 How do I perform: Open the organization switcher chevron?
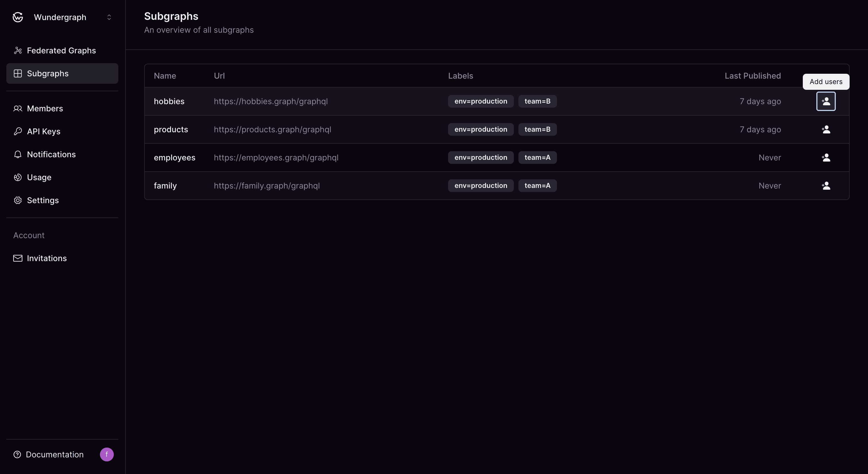[x=109, y=17]
